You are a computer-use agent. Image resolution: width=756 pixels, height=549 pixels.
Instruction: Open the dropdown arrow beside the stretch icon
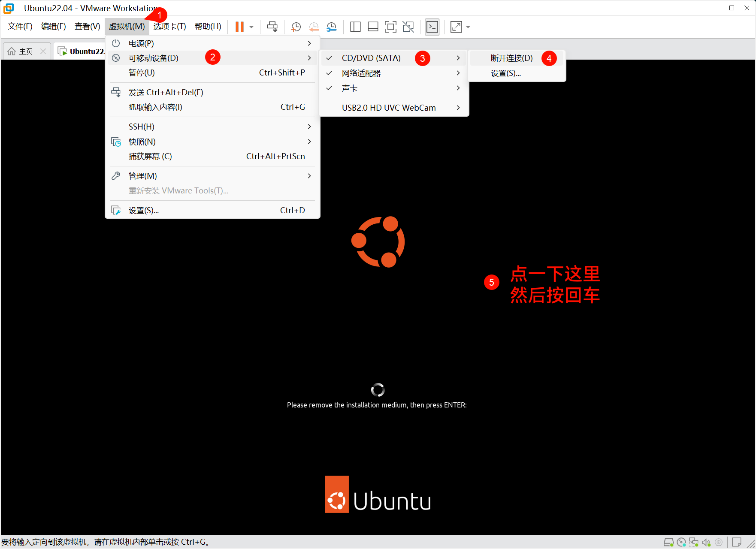coord(468,27)
